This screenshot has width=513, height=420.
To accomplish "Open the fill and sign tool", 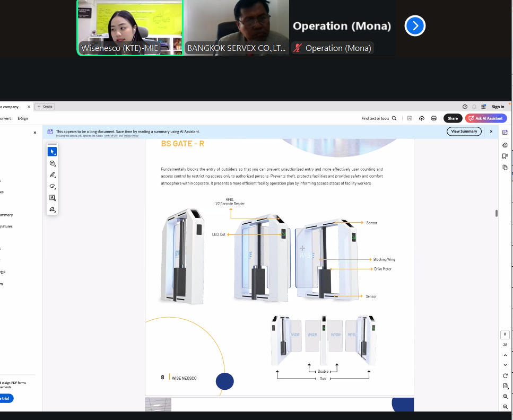I will [52, 209].
